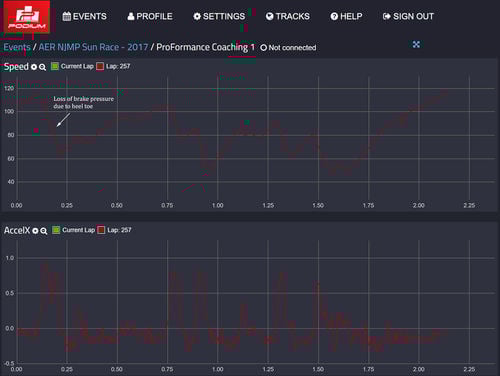Click the question mark icon beside HELP
The image size is (500, 376).
tap(334, 16)
